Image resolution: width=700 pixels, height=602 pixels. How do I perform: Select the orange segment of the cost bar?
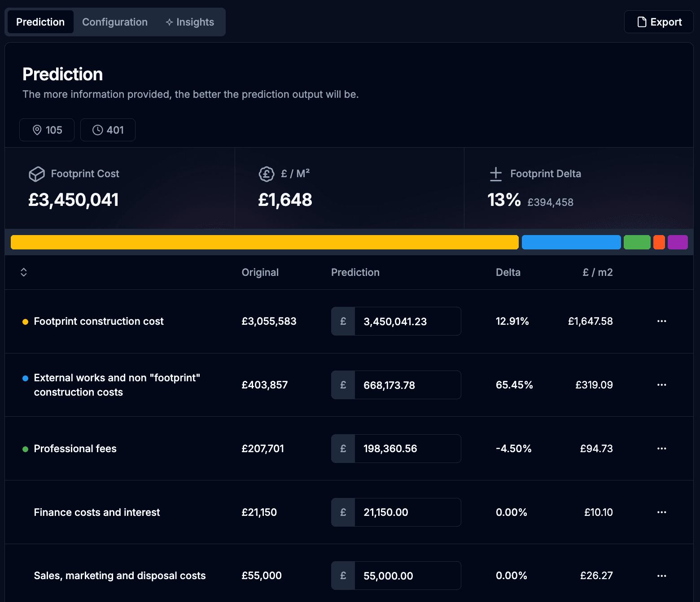[x=659, y=242]
